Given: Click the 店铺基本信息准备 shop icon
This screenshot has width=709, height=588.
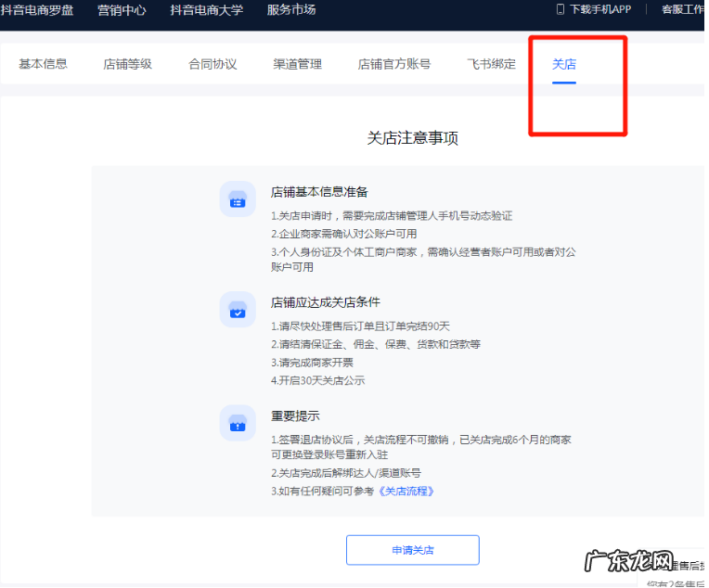Looking at the screenshot, I should (x=238, y=199).
